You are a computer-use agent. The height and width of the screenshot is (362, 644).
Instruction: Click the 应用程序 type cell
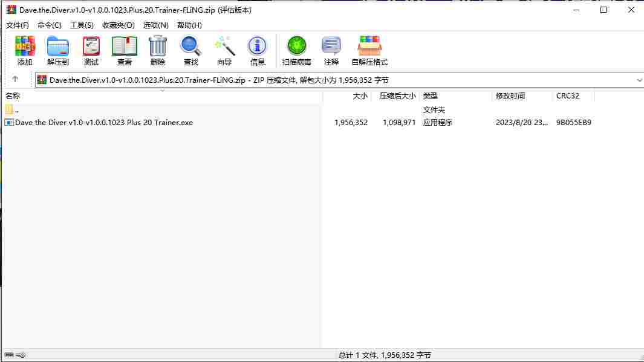point(438,122)
